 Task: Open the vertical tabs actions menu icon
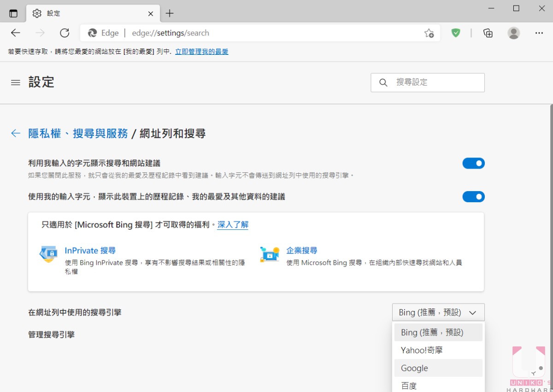[13, 13]
